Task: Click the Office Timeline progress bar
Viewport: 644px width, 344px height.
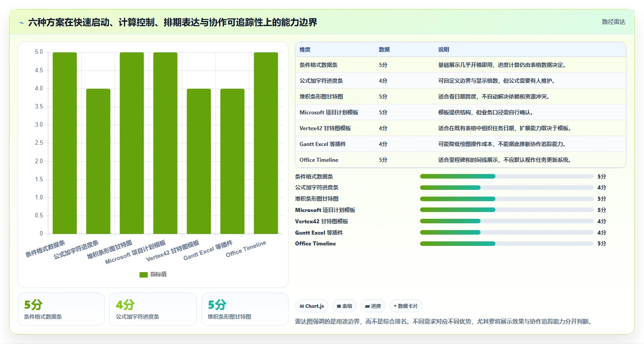Action: point(507,244)
